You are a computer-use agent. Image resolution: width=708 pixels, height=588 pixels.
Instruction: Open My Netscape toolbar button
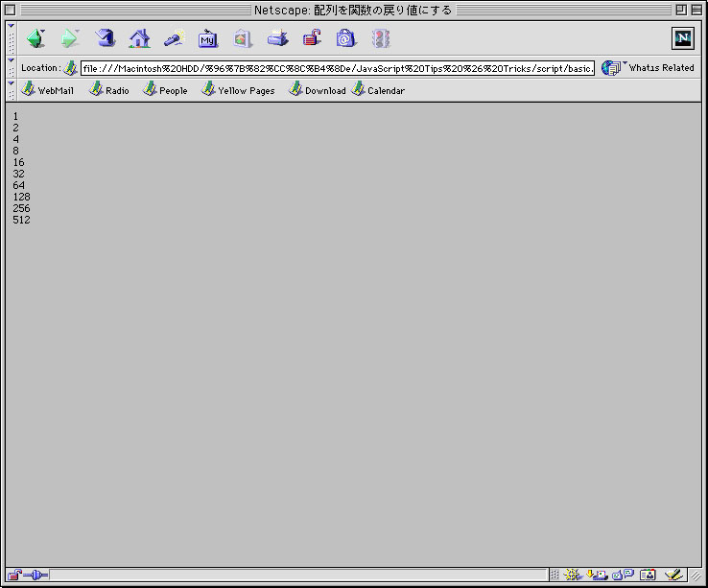point(208,38)
